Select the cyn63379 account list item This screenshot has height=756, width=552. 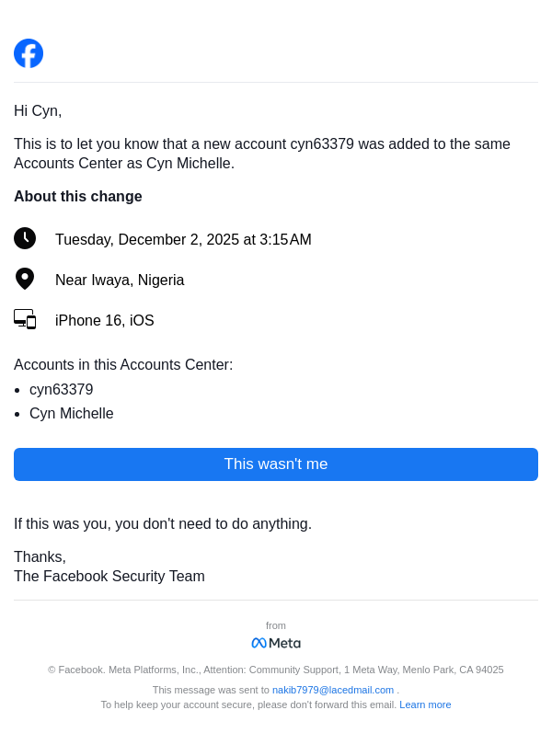(x=62, y=389)
